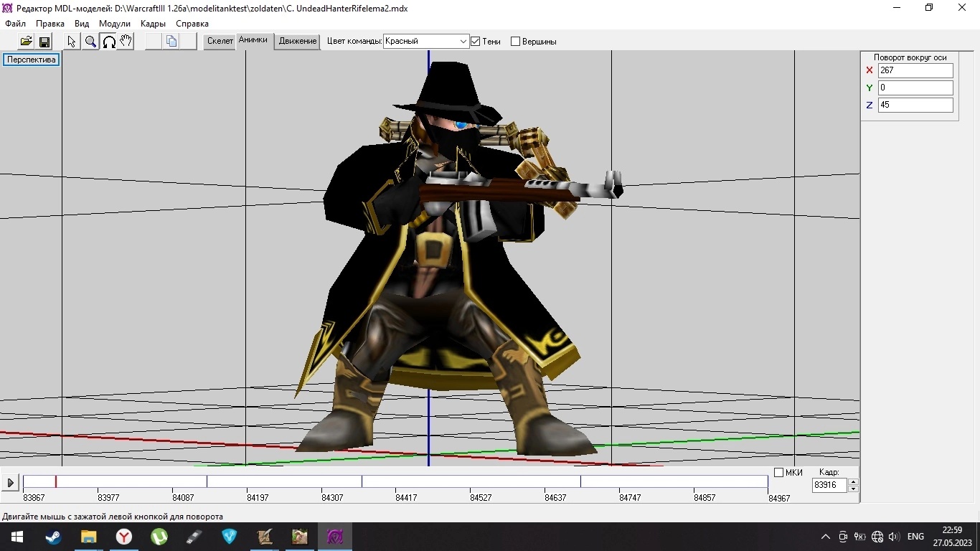Screen dimensions: 980x551
Task: Open File Explorer from the taskbar
Action: click(88, 537)
